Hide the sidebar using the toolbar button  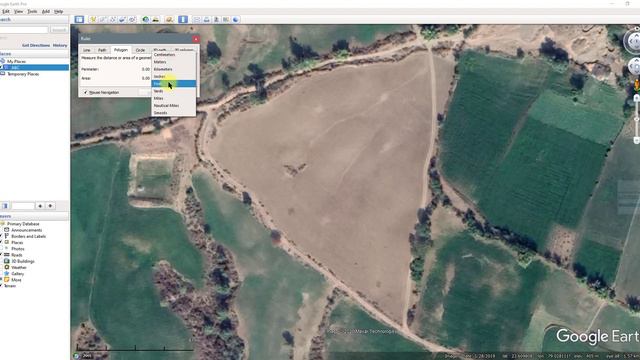click(x=79, y=20)
